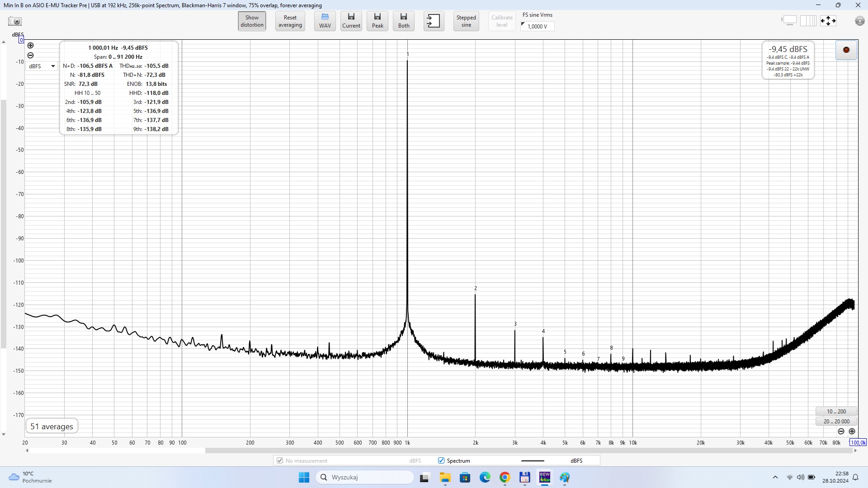868x488 pixels.
Task: Open the clock showing 22:58
Action: click(835, 477)
